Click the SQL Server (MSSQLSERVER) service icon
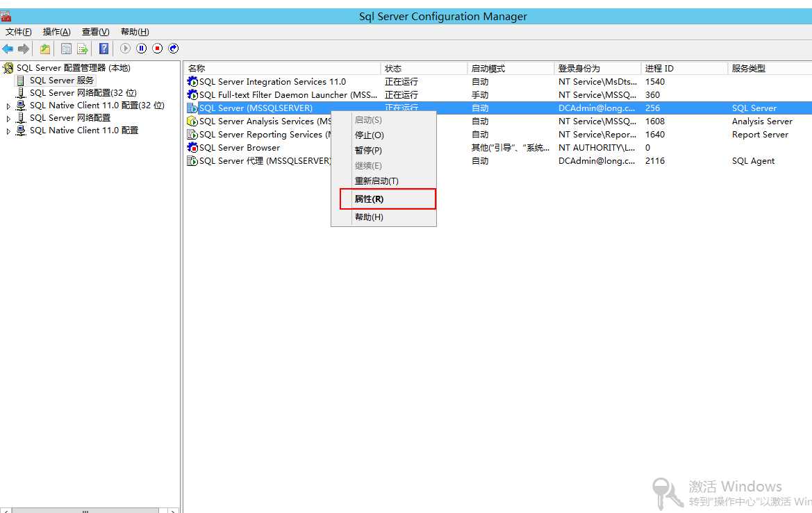This screenshot has height=513, width=812. [x=192, y=108]
